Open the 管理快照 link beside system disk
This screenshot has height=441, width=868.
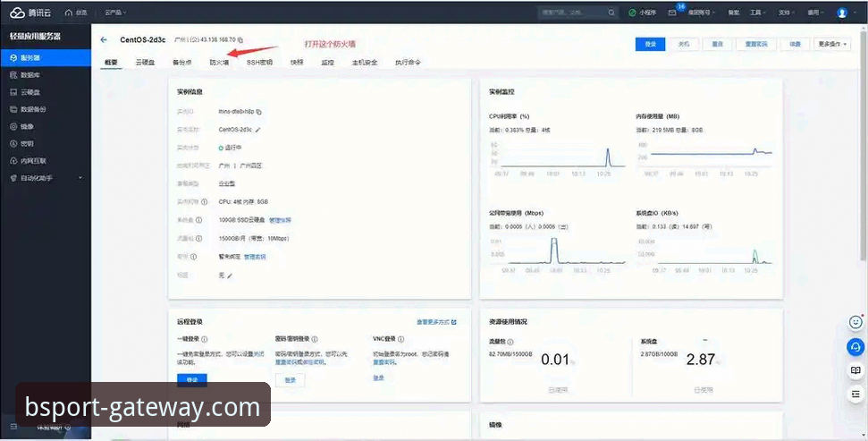[x=280, y=220]
